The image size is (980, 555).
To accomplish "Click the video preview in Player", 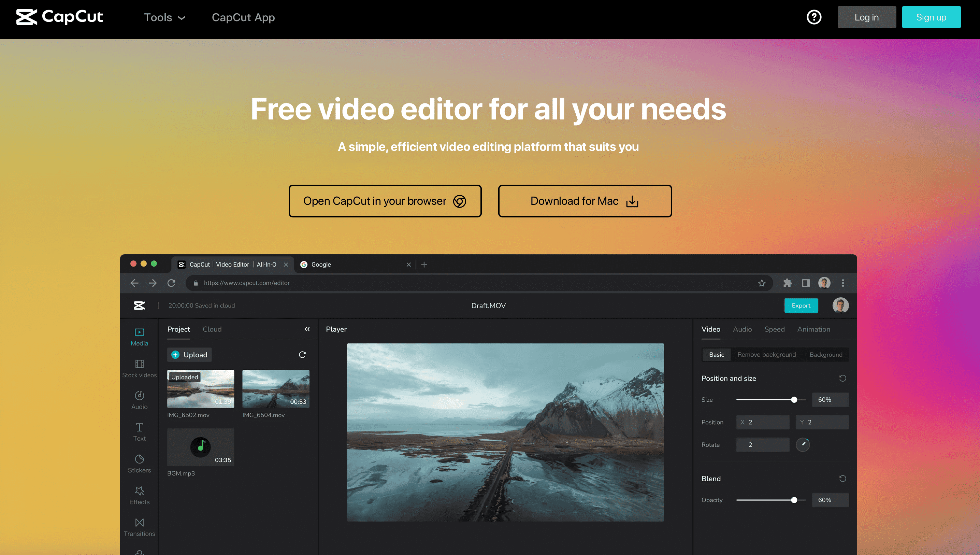I will click(x=505, y=432).
